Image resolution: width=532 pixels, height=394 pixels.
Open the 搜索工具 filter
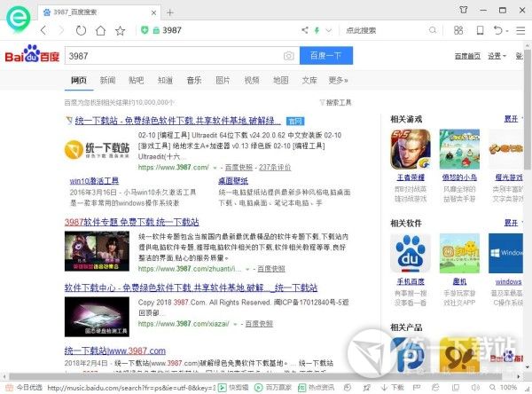point(335,102)
